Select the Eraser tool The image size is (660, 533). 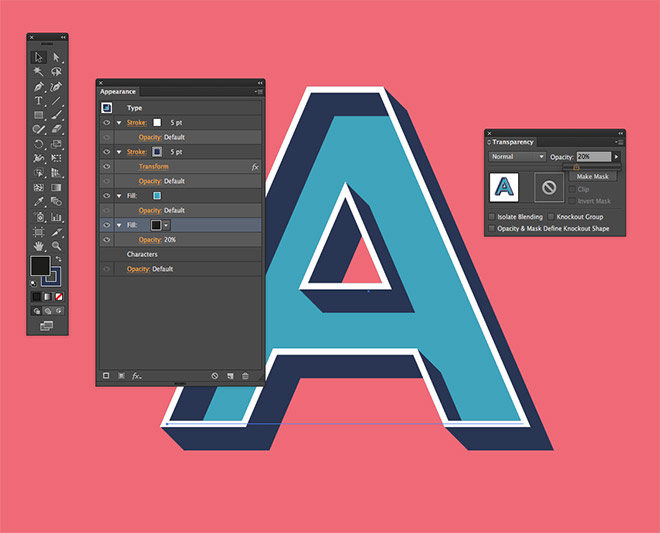tap(56, 129)
